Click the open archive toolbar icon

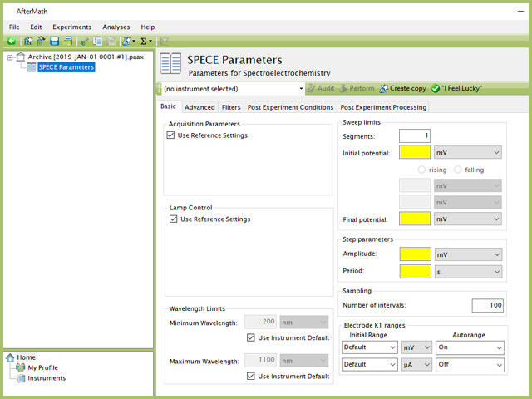coord(41,41)
